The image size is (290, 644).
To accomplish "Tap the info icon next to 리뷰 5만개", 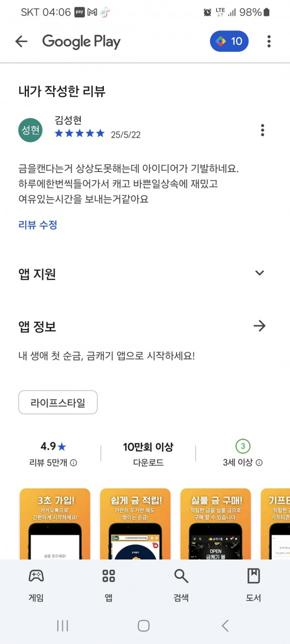I will click(x=73, y=463).
